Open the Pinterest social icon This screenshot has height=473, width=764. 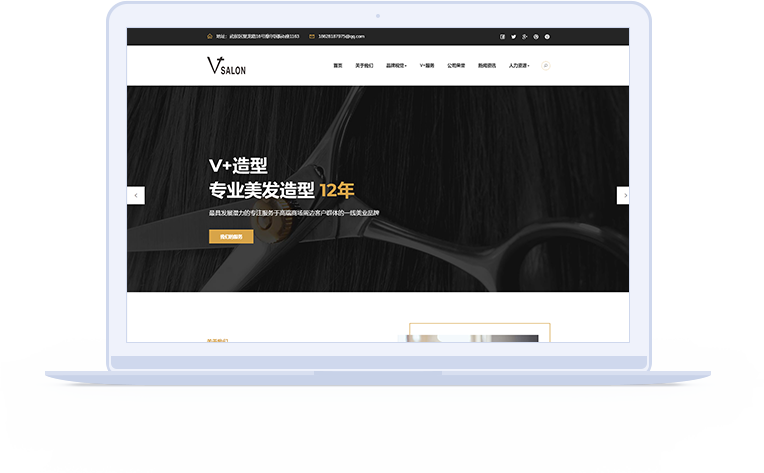(536, 36)
